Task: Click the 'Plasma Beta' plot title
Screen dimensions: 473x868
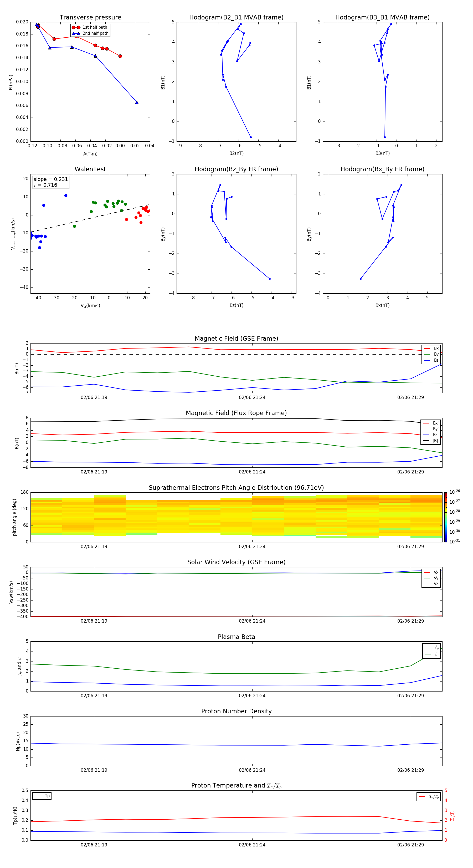Action: pos(236,637)
